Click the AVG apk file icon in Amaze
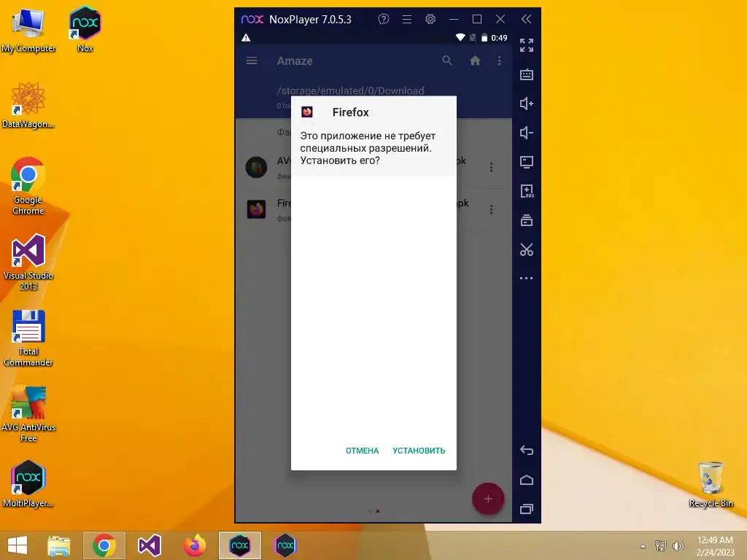Image resolution: width=747 pixels, height=560 pixels. [256, 167]
